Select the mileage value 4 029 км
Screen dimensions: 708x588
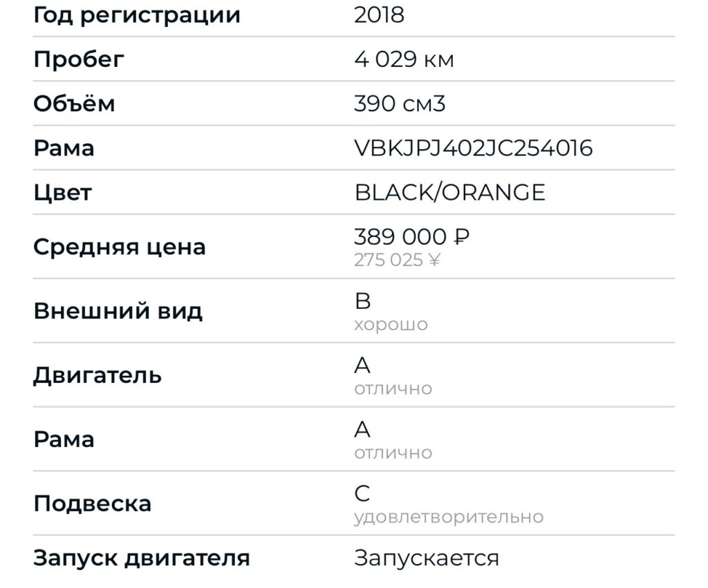[x=404, y=59]
